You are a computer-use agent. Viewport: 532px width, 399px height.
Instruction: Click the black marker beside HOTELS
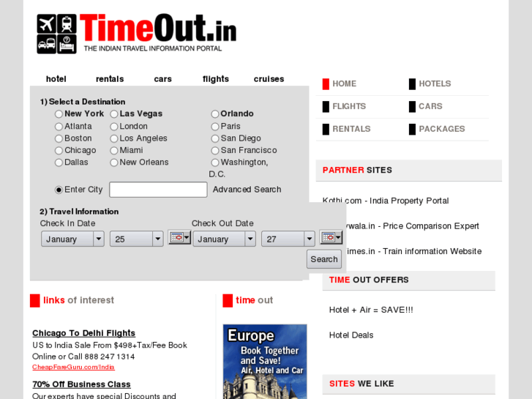412,84
